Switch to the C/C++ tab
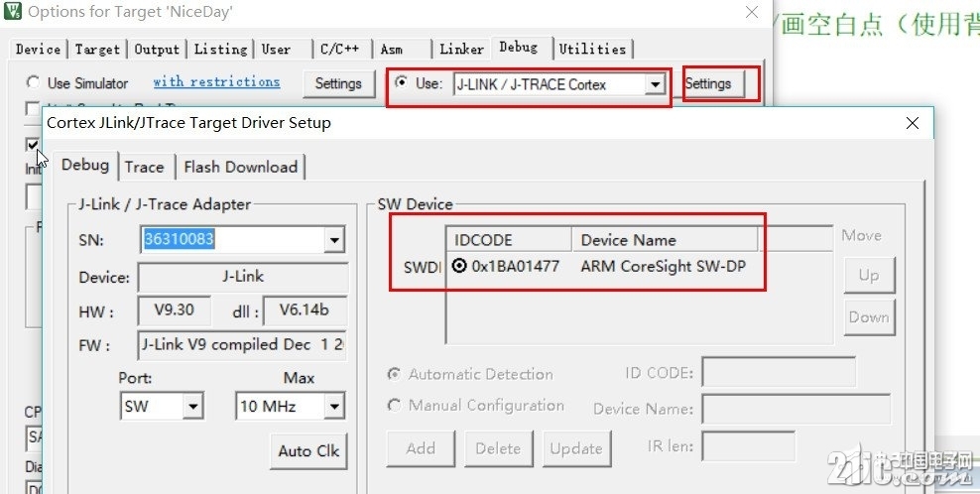980x494 pixels. (x=340, y=49)
